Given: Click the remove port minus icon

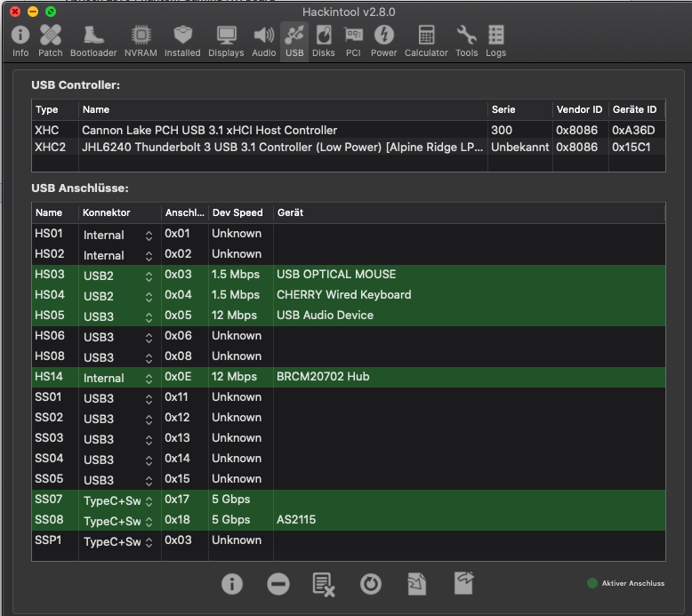Looking at the screenshot, I should 278,583.
